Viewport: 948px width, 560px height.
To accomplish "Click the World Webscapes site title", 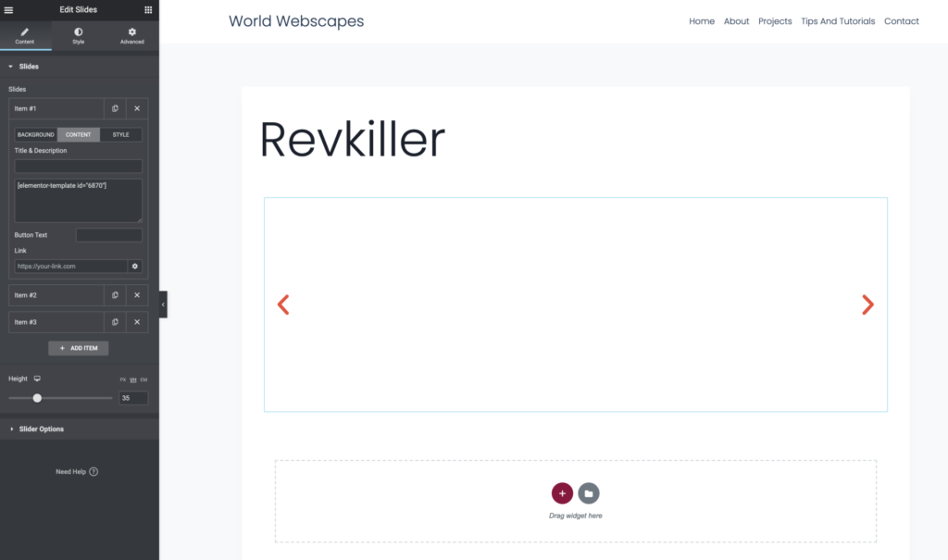I will click(296, 21).
